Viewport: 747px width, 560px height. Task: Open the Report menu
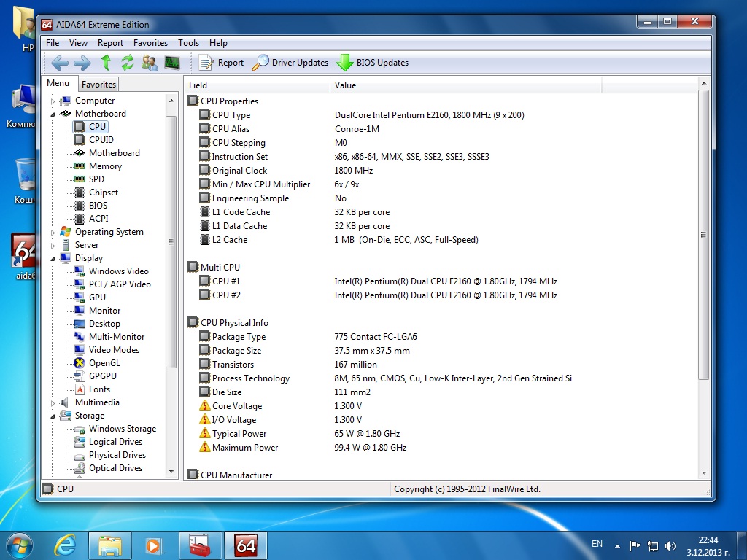pyautogui.click(x=111, y=43)
